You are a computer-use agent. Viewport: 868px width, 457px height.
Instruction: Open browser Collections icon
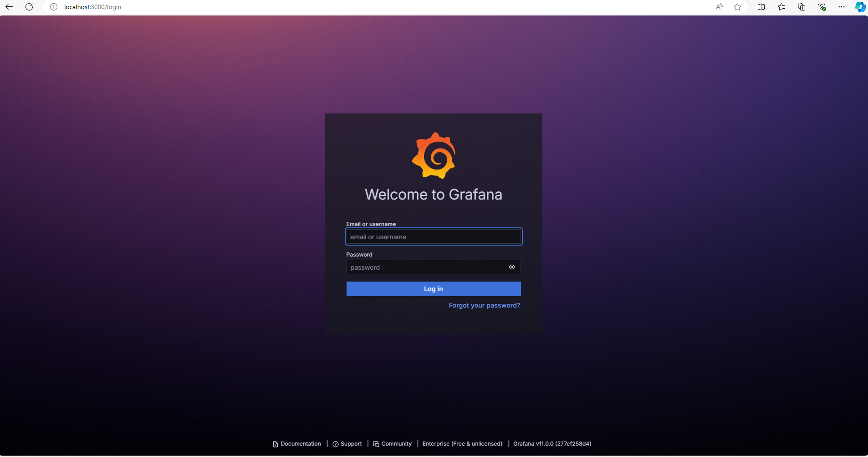802,7
